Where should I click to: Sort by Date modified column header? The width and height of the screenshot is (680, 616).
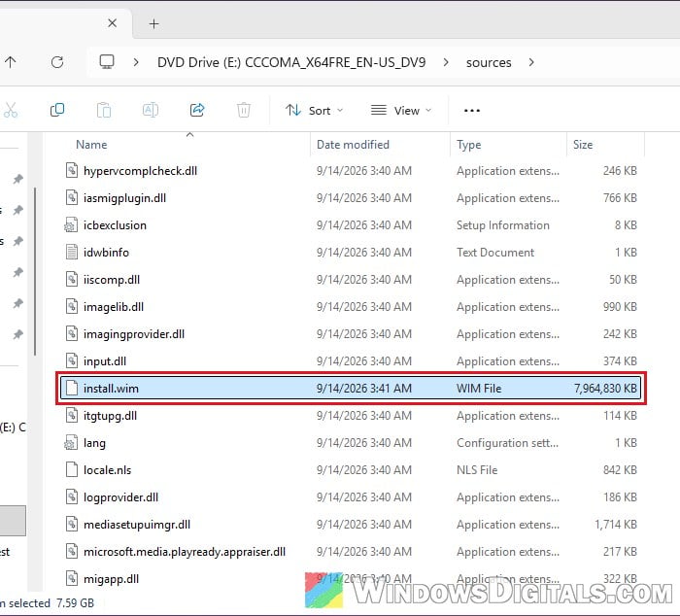353,145
